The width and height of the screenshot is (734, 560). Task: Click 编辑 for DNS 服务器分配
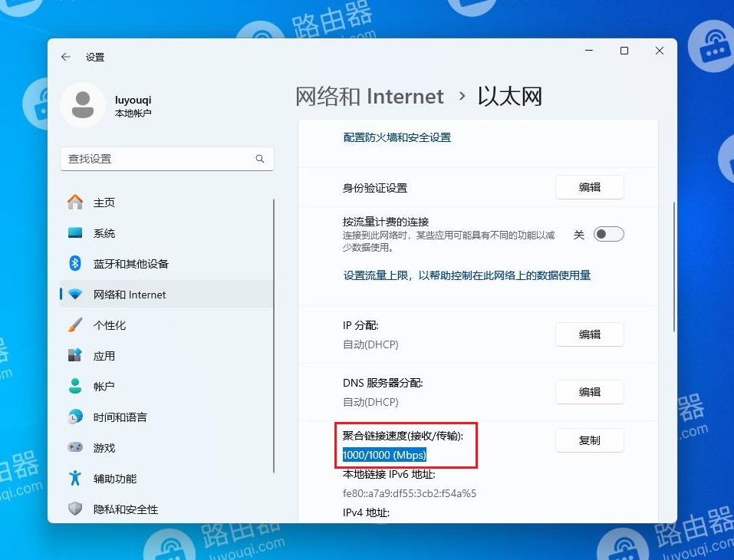[x=589, y=392]
